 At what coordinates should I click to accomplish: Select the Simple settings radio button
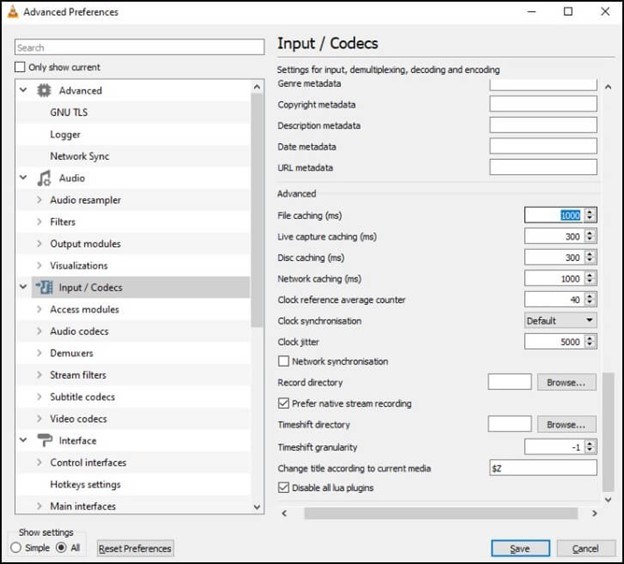16,548
